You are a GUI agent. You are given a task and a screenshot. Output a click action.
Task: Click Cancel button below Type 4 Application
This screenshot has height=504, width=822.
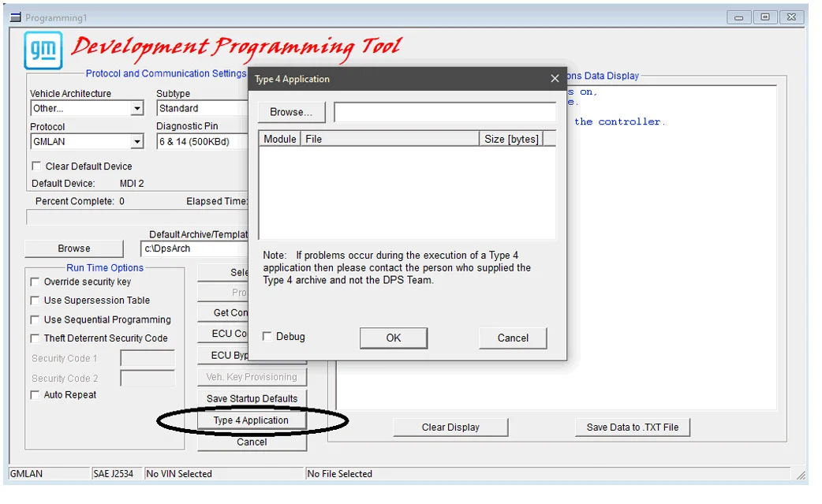pyautogui.click(x=252, y=442)
